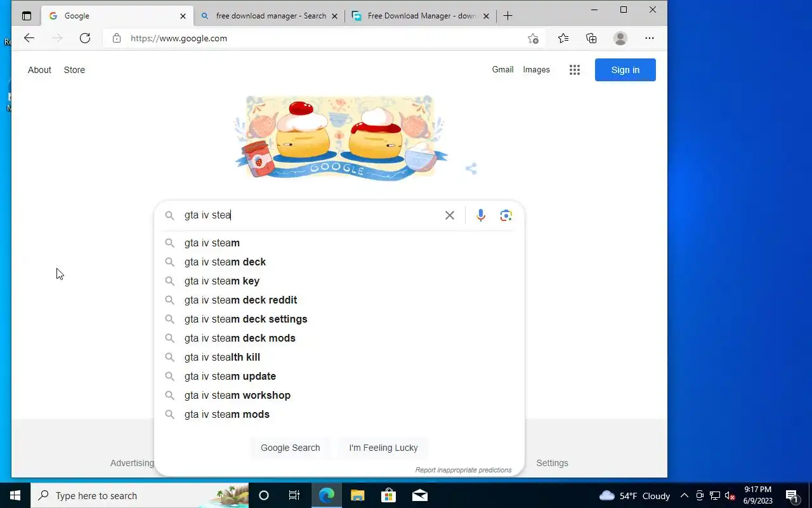812x508 pixels.
Task: Open the Gmail link
Action: click(502, 70)
